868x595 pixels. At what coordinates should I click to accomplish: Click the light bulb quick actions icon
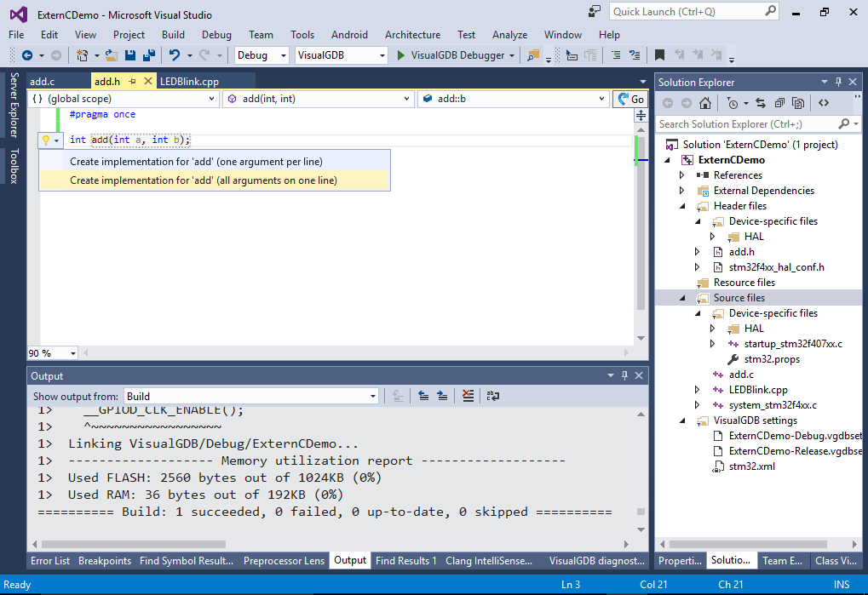(x=47, y=140)
